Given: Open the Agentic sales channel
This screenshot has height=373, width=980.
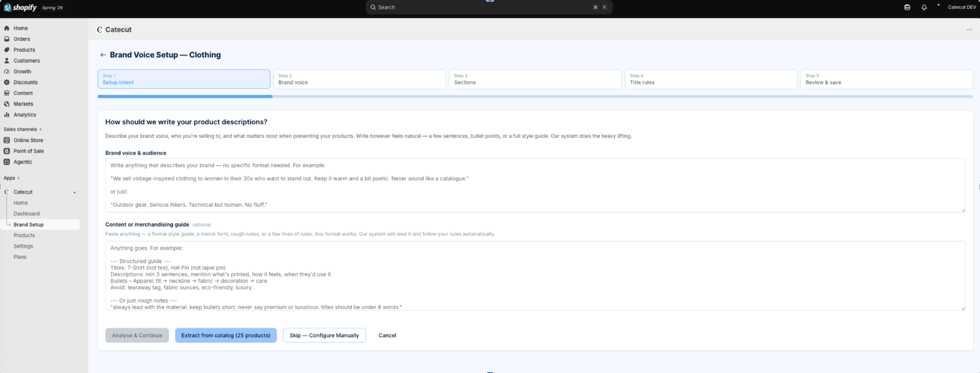Looking at the screenshot, I should click(x=23, y=162).
